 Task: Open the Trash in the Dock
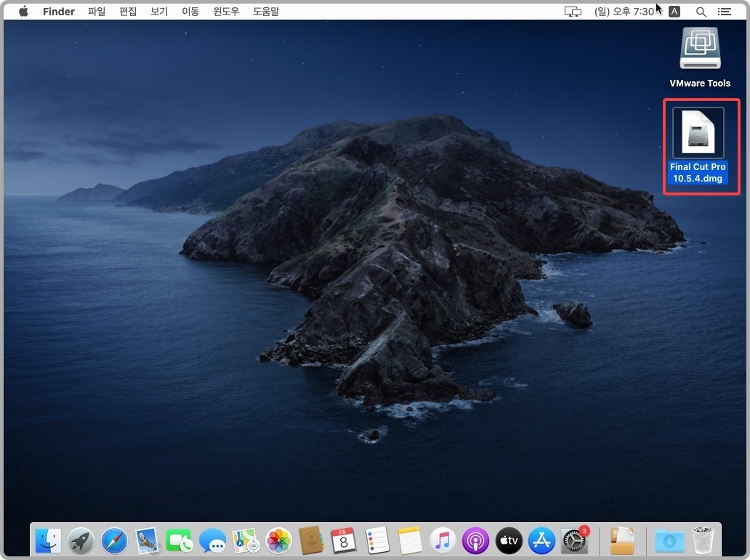703,541
